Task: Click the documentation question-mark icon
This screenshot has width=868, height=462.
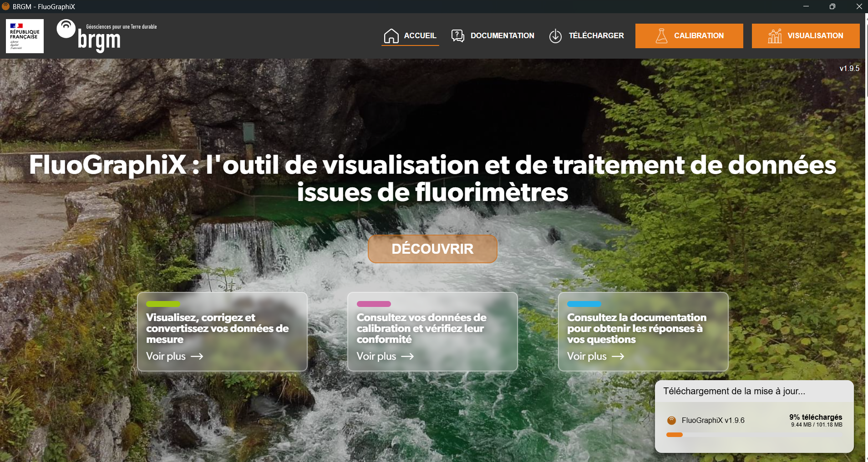Action: pyautogui.click(x=457, y=35)
